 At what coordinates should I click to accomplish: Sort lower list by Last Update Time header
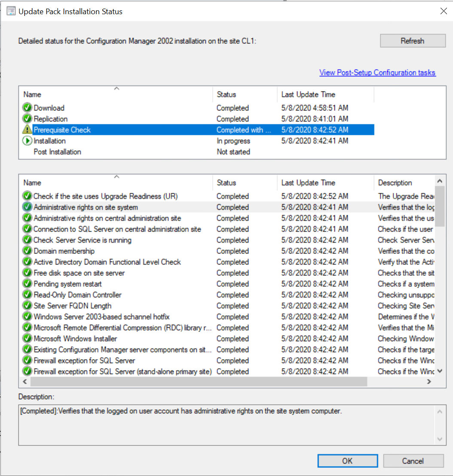tap(325, 183)
